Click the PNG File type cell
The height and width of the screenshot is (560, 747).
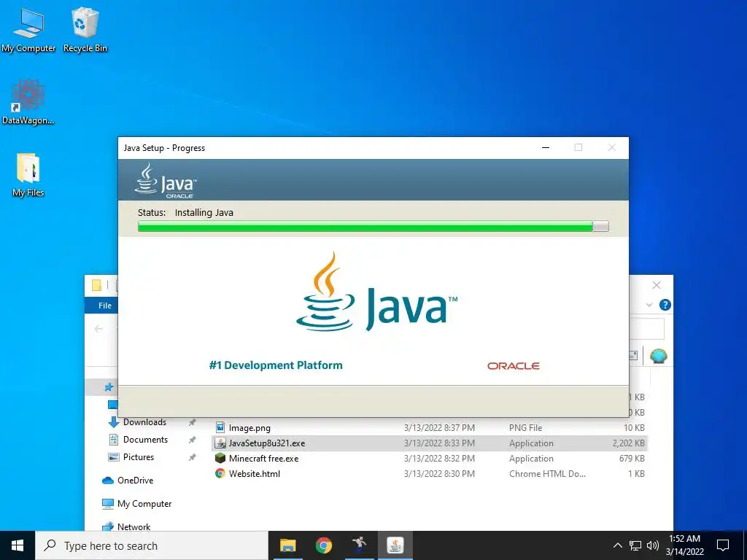click(x=525, y=427)
